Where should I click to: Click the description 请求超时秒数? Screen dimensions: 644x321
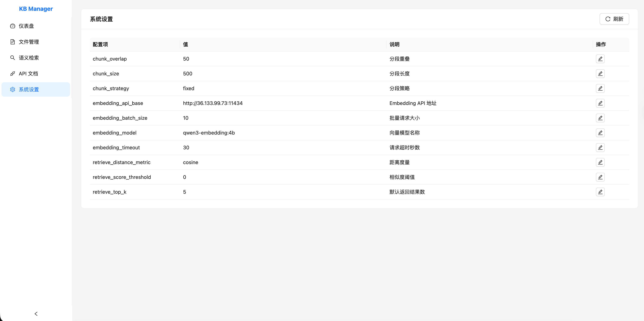coord(404,148)
